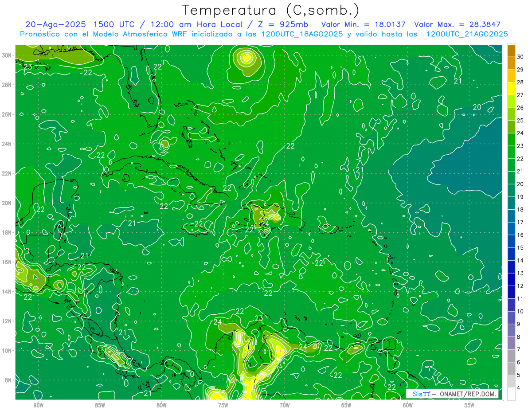Click the "22N" latitude axis label
Screen dimensions: 532x411
(x=7, y=173)
